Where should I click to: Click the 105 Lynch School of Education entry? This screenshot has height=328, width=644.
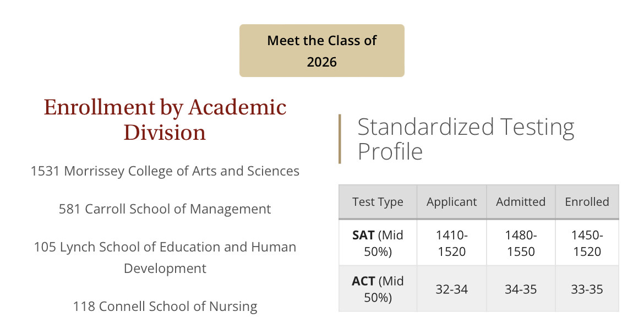click(165, 257)
